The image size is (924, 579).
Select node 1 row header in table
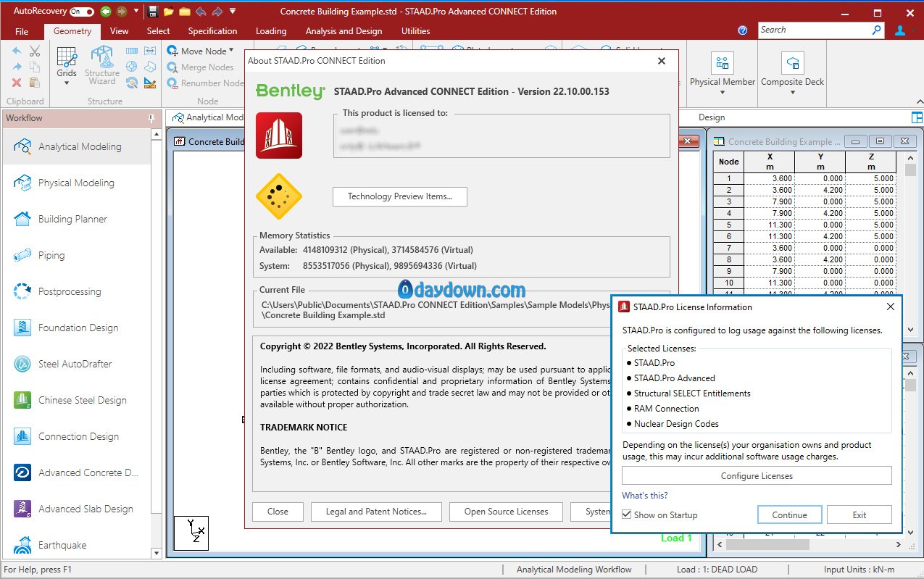click(729, 178)
